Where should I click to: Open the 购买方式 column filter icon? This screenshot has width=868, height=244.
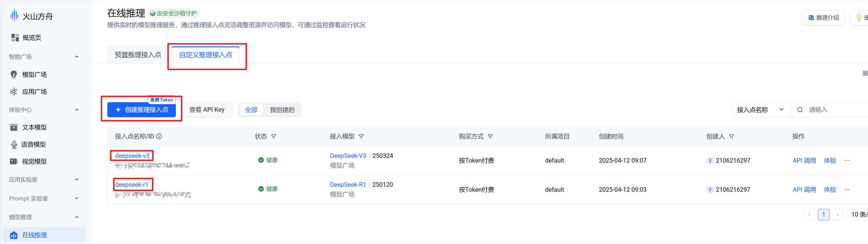[490, 136]
